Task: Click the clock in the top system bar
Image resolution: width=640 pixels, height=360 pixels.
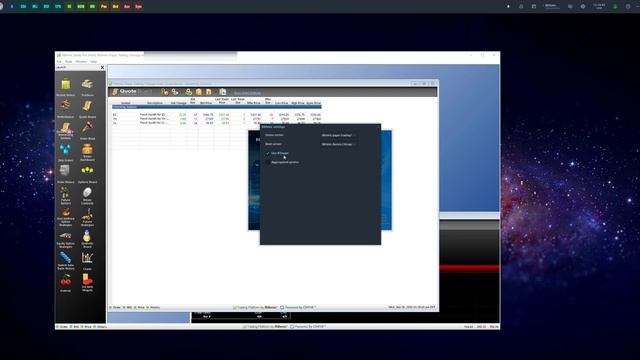Action: [599, 6]
